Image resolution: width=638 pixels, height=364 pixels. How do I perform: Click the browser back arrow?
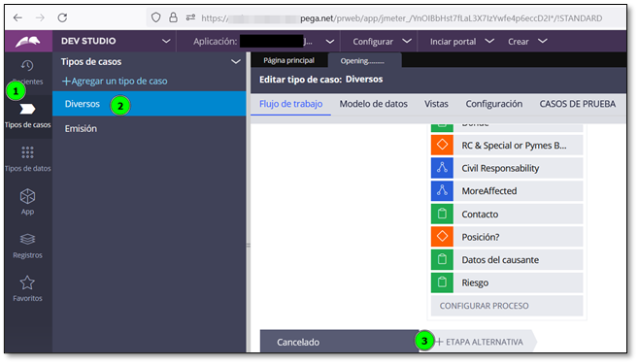point(17,17)
